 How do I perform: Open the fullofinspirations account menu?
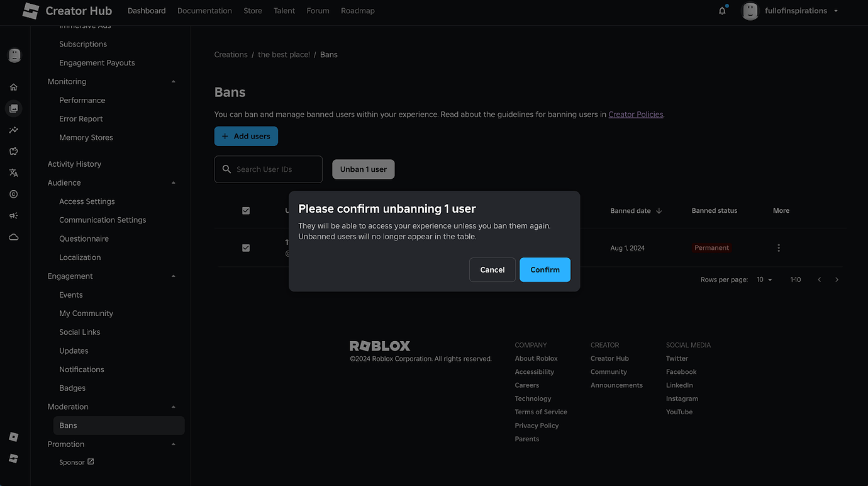[791, 10]
